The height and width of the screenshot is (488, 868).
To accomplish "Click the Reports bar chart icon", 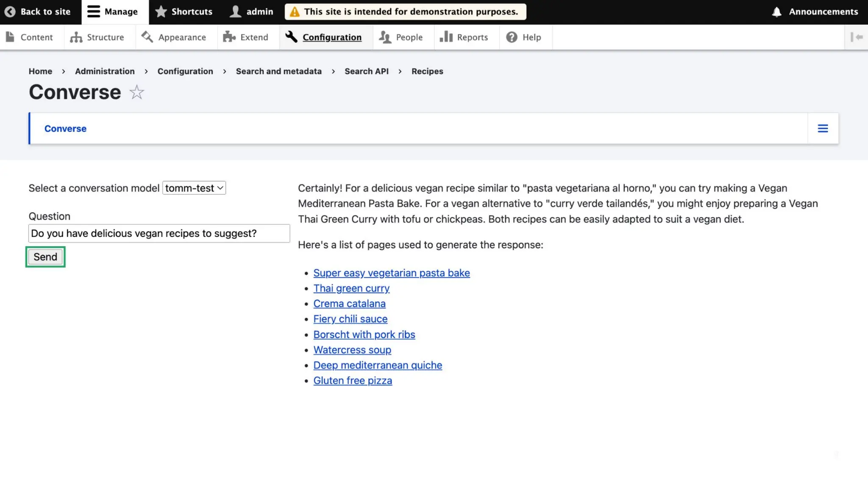I will point(446,37).
